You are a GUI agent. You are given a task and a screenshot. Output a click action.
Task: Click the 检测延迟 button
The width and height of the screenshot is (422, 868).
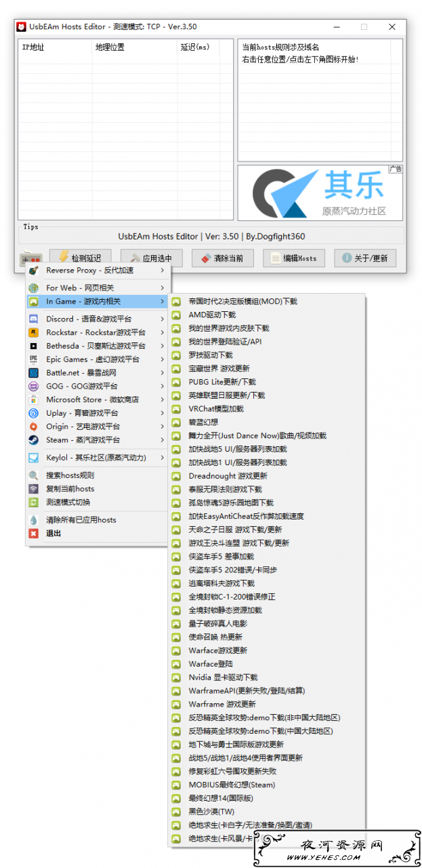point(79,258)
